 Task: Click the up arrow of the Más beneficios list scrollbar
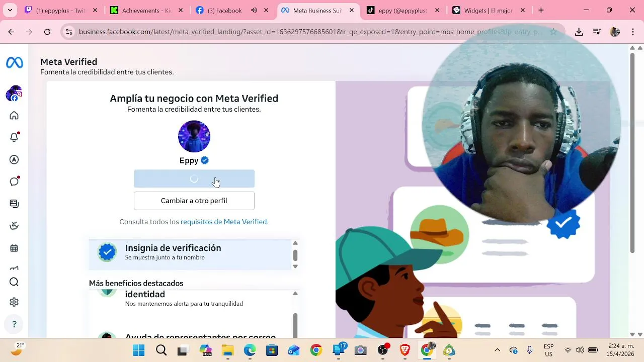coord(295,293)
